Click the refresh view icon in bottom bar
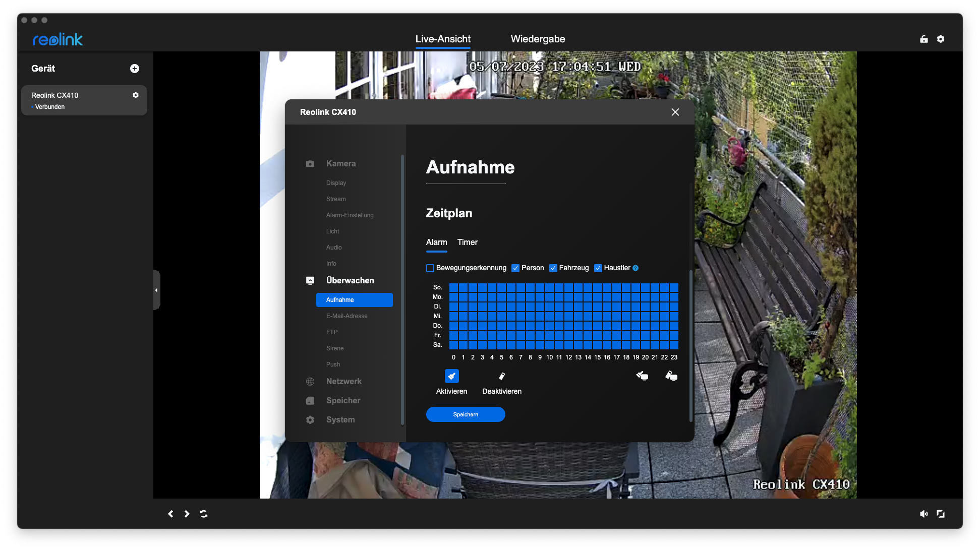The image size is (980, 550). click(204, 514)
